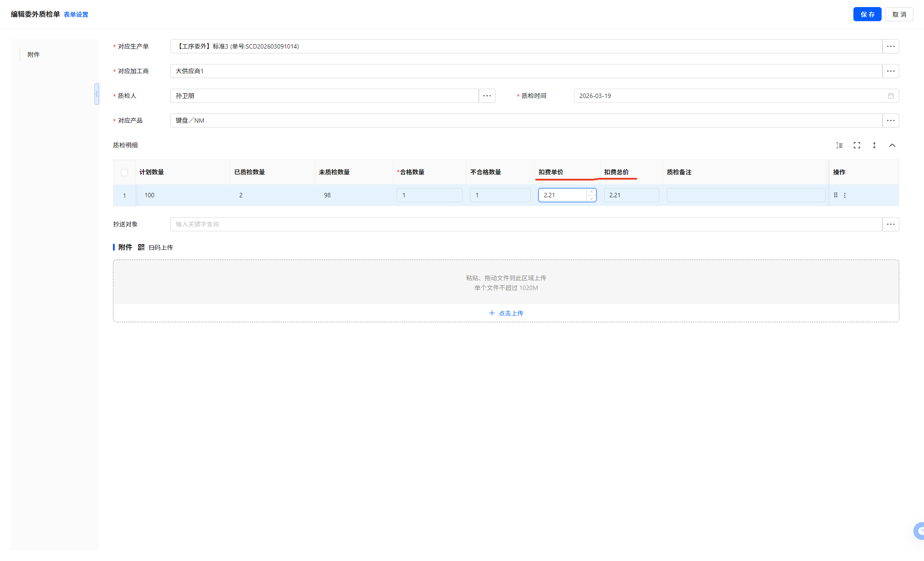Select 附件 in the left navigation
This screenshot has width=924, height=561.
coord(34,55)
